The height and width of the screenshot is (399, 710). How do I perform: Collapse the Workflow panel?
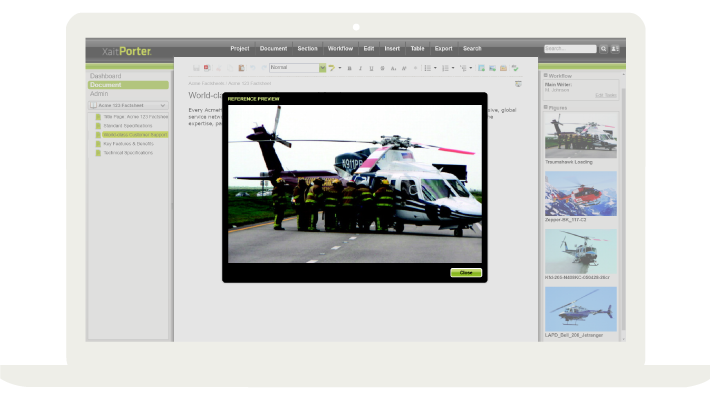click(x=546, y=76)
